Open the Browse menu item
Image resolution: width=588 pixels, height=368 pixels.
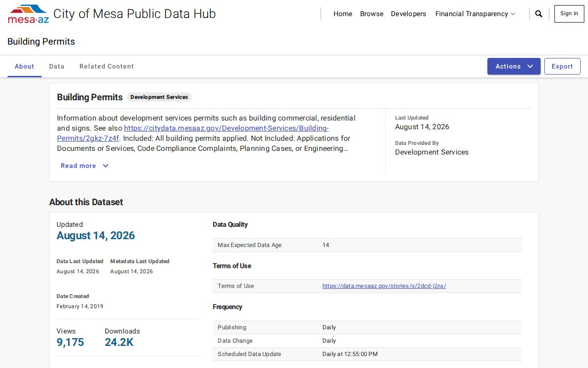pyautogui.click(x=372, y=14)
